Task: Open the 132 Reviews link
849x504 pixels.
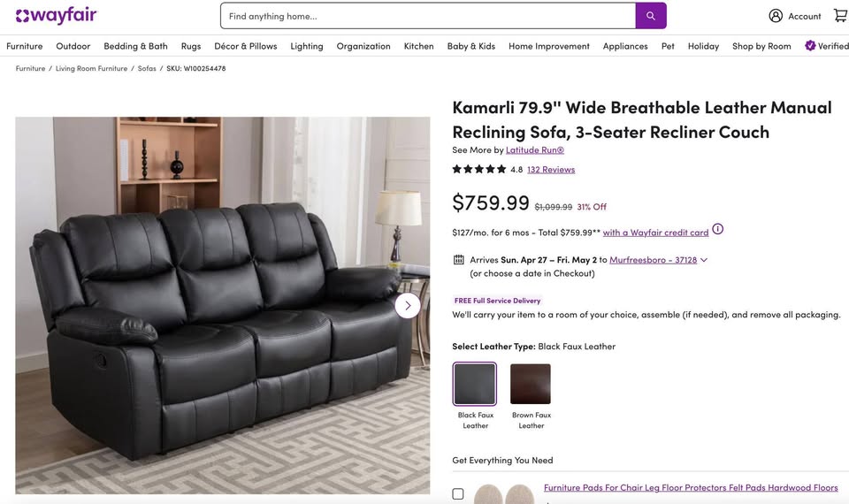Action: point(551,170)
